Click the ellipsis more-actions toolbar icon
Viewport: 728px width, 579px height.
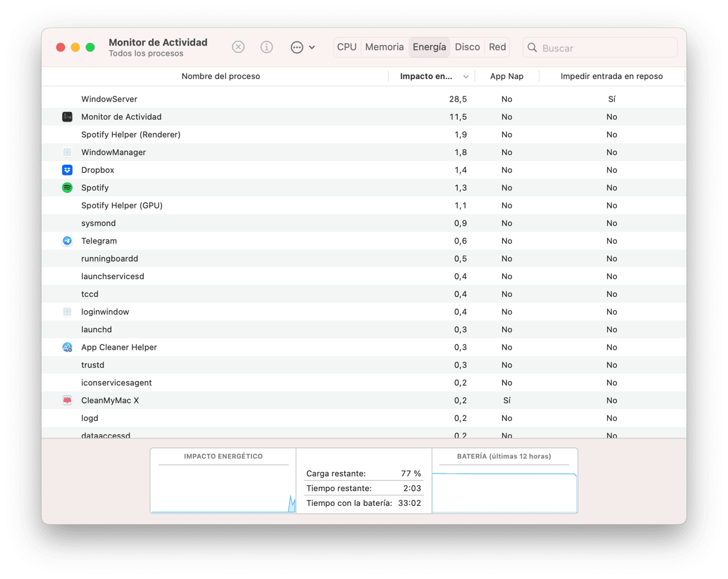297,47
